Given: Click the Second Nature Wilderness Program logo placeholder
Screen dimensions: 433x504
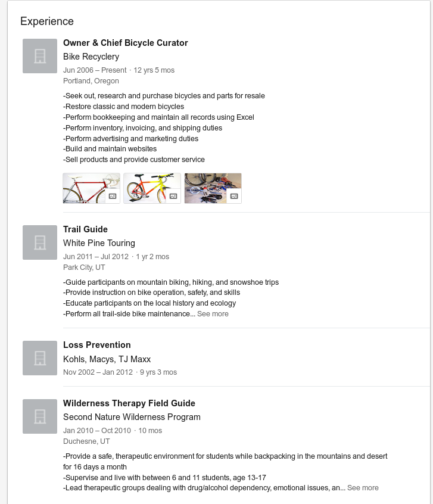Looking at the screenshot, I should pos(40,416).
